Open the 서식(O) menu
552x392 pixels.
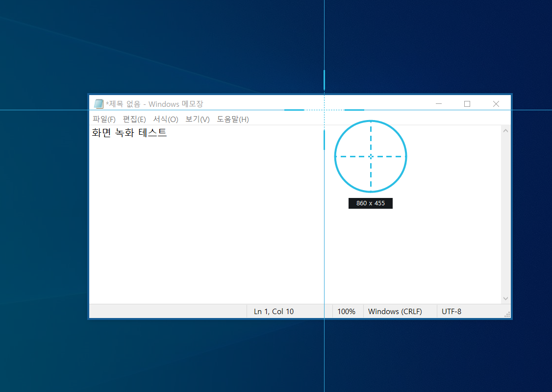[165, 119]
